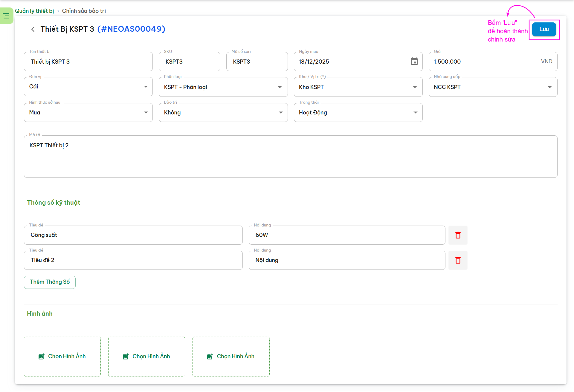This screenshot has width=574, height=392.
Task: Choose image in second upload slot
Action: pos(146,356)
